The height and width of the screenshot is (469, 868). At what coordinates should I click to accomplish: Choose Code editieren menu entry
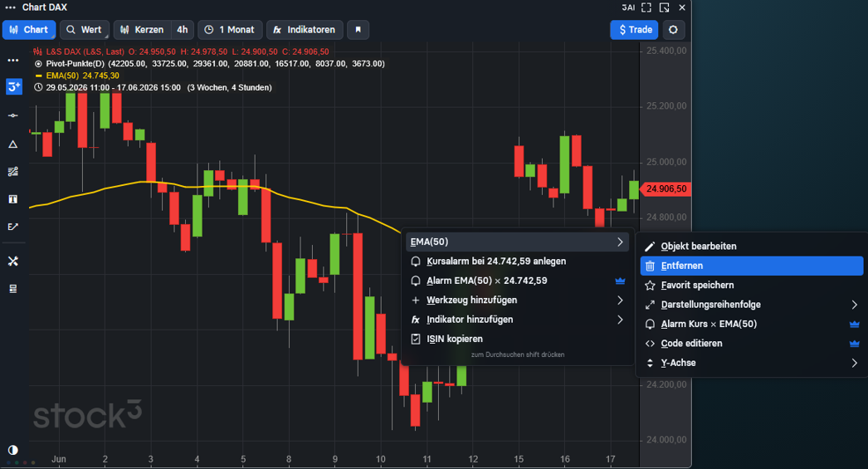click(752, 344)
